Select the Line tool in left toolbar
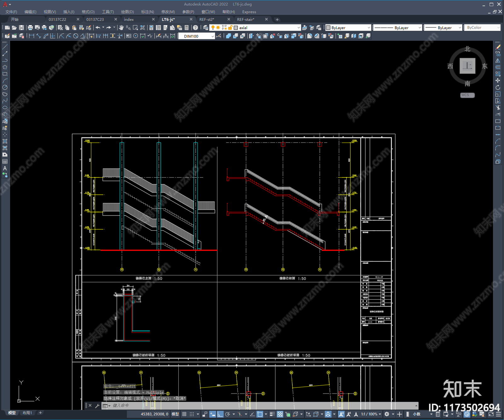Viewport: 504px width, 420px height. [5, 47]
